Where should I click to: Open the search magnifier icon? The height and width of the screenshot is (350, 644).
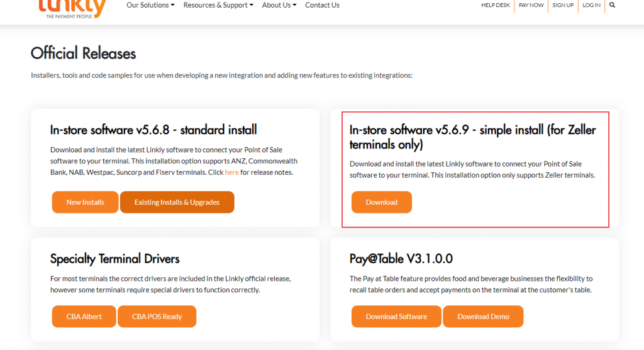tap(613, 5)
